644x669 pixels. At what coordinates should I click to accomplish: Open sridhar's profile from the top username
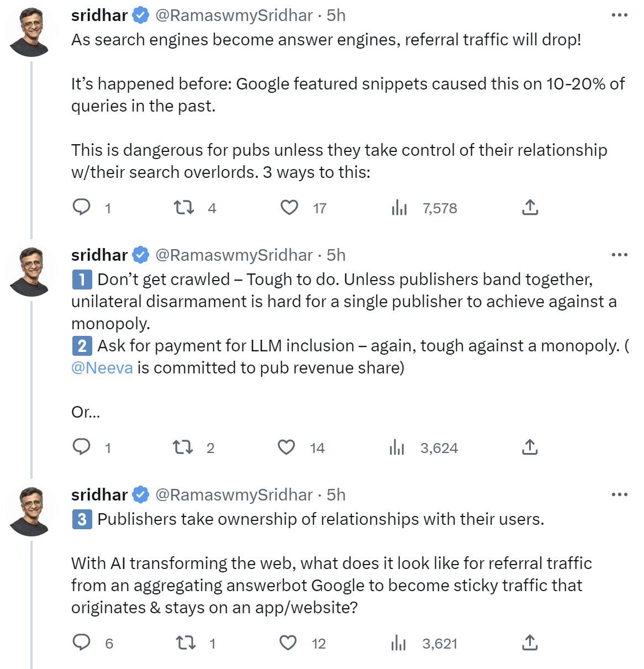pos(99,15)
